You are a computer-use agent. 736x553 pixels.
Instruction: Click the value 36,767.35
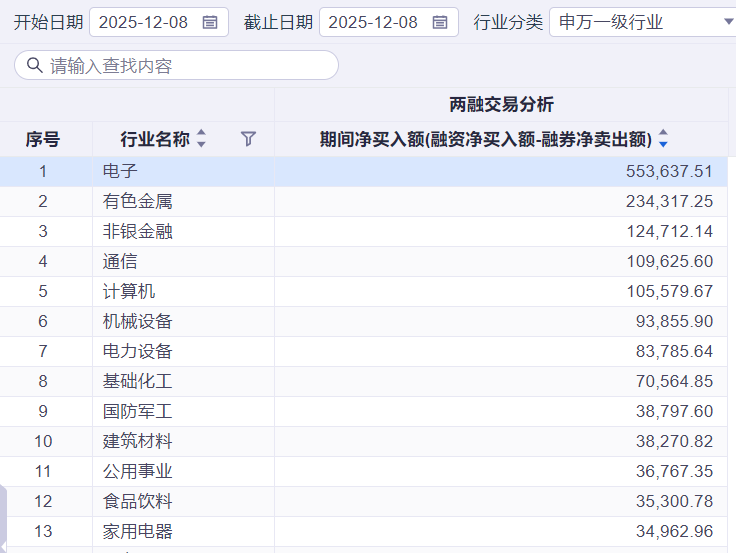pos(675,472)
